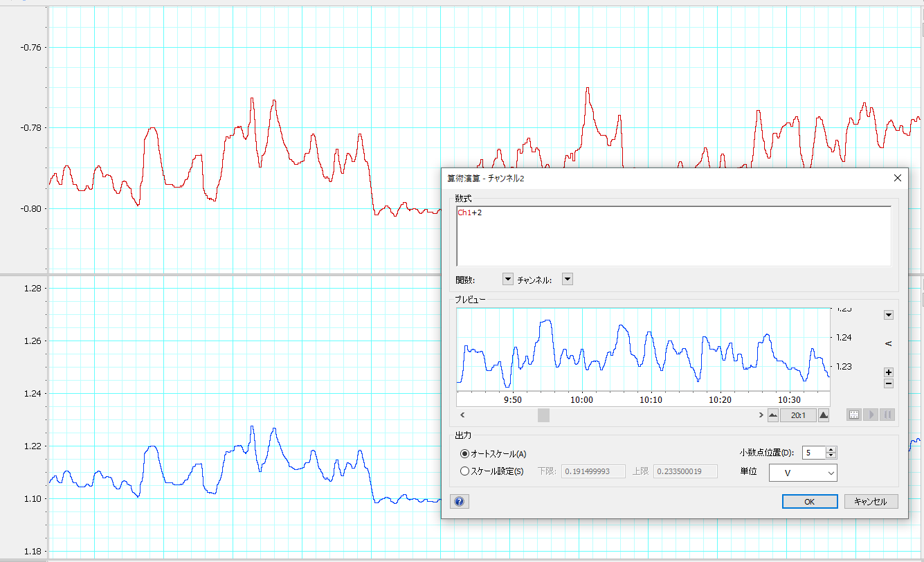Viewport: 924px width, 562px height.
Task: Click the 1.26 axis label, lower channel
Action: pyautogui.click(x=31, y=341)
